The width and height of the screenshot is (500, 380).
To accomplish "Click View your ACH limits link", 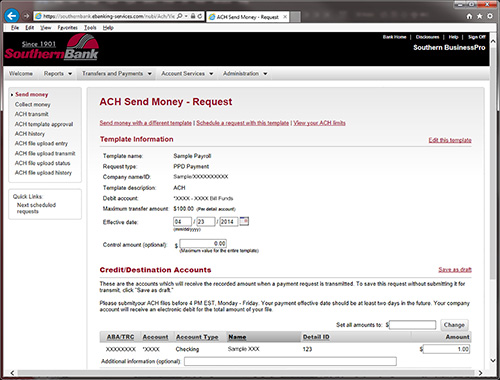I will (319, 123).
